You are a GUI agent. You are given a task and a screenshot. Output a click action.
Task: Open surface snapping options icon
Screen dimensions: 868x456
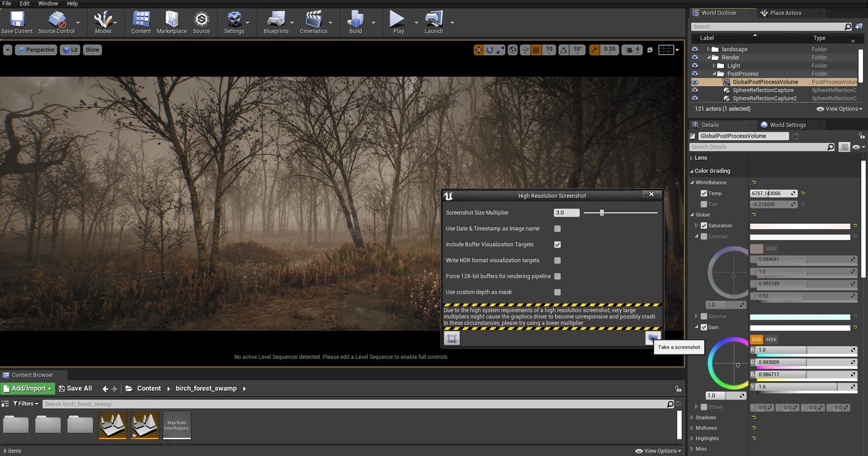[x=525, y=50]
